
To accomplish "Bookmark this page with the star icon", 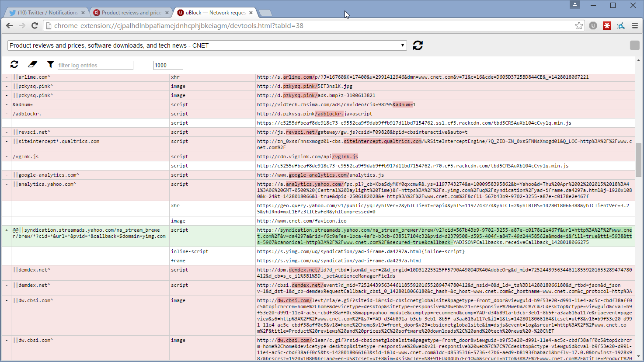I will click(579, 26).
